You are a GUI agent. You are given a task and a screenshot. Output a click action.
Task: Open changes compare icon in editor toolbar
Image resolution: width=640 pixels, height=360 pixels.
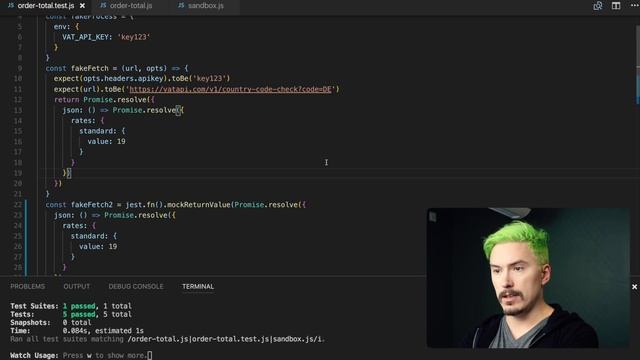tap(598, 6)
